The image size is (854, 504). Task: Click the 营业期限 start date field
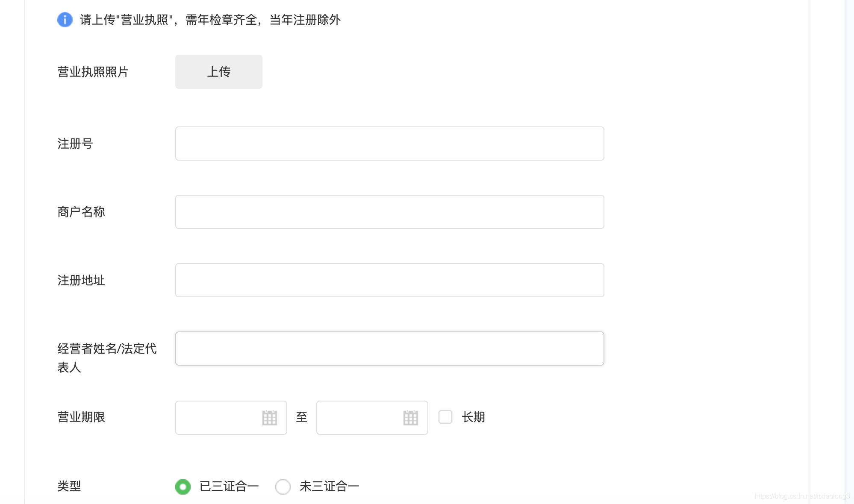[x=231, y=418]
